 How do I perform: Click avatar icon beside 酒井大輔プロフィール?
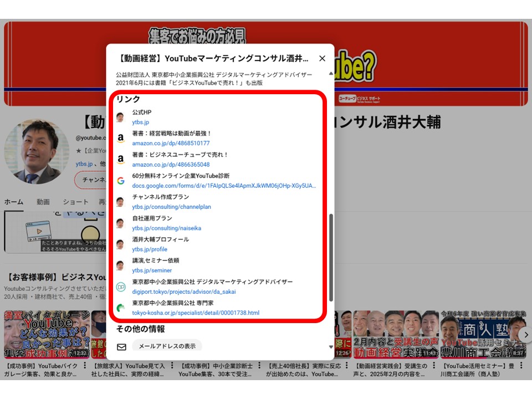tap(120, 244)
